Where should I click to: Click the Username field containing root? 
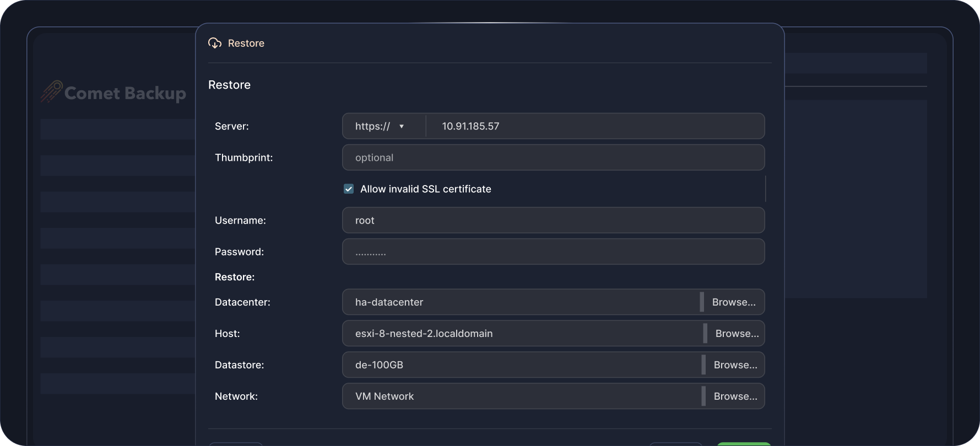coord(553,220)
